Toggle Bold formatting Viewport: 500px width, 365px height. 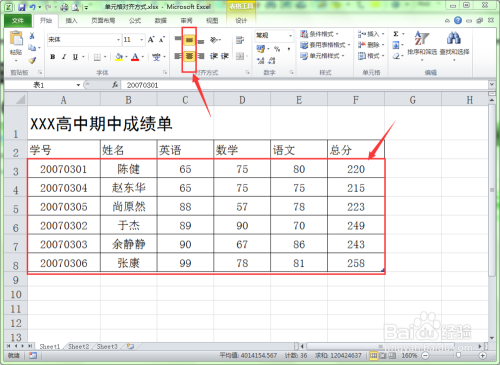coord(52,57)
